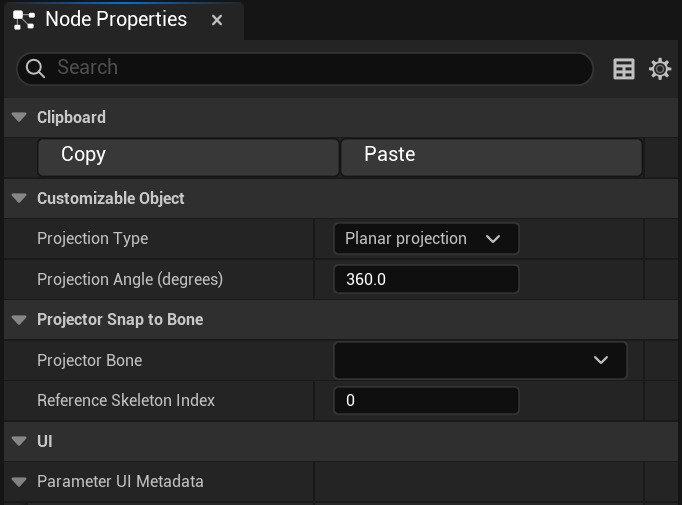The height and width of the screenshot is (505, 682).
Task: Click the search magnifier icon
Action: (35, 68)
